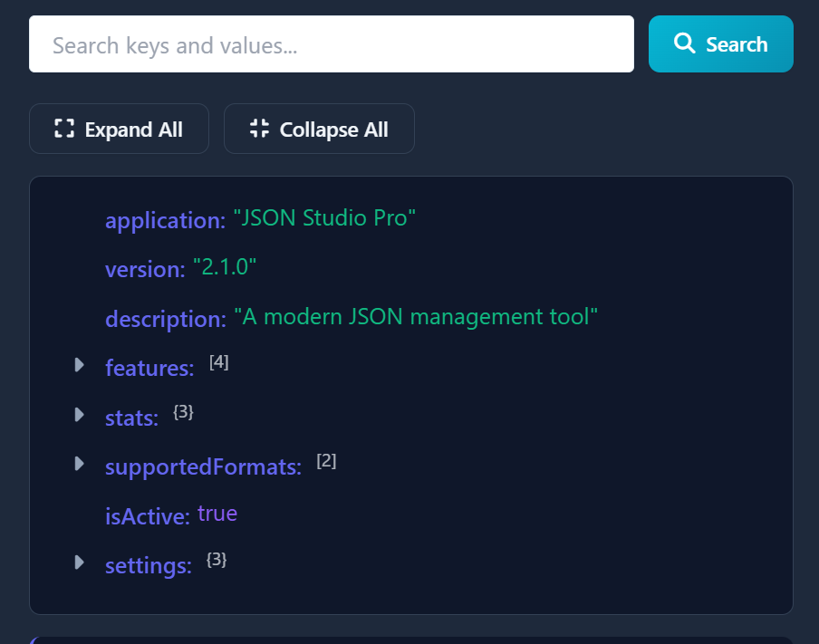Focus the Search keys and values field
The width and height of the screenshot is (819, 644).
tap(332, 43)
